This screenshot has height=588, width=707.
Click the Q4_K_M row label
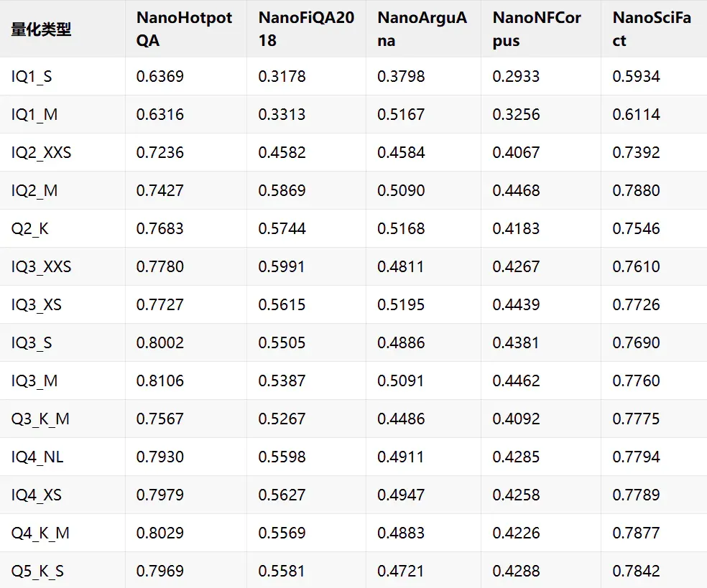40,533
